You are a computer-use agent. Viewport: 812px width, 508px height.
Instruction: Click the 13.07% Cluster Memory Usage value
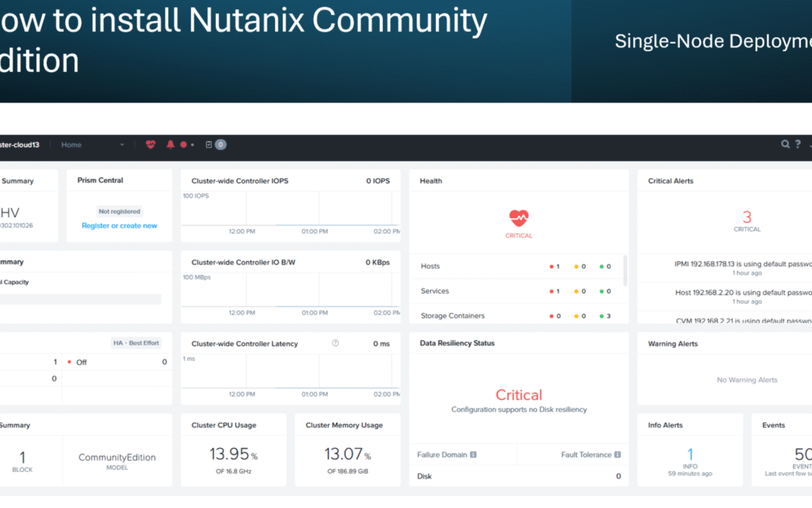pyautogui.click(x=347, y=454)
